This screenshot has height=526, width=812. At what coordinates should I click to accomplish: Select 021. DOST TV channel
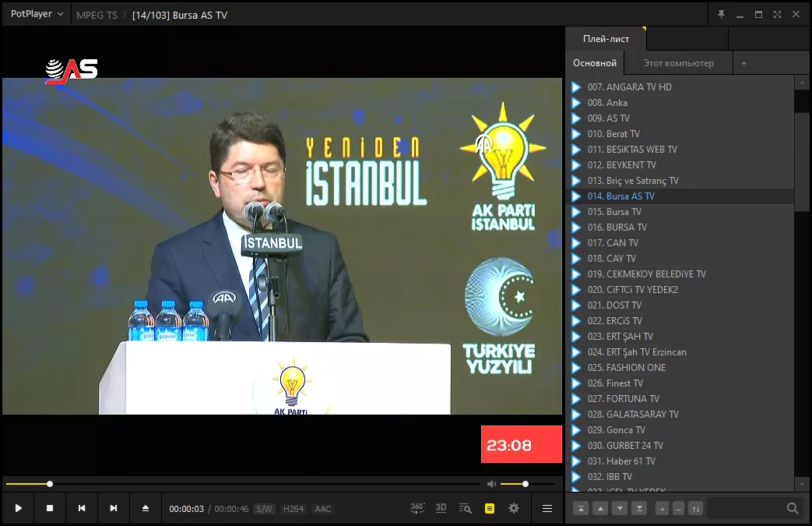pos(681,305)
